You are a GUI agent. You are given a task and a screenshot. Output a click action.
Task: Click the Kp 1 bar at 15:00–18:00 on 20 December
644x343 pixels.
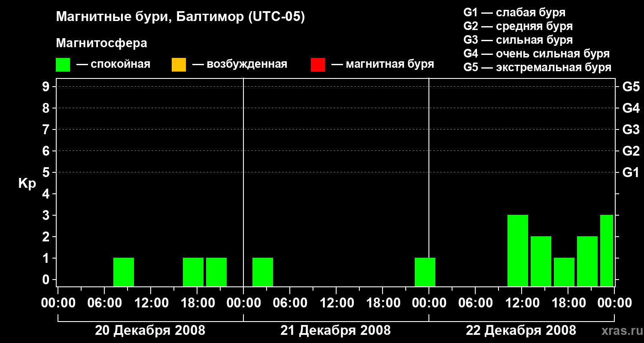(x=193, y=272)
